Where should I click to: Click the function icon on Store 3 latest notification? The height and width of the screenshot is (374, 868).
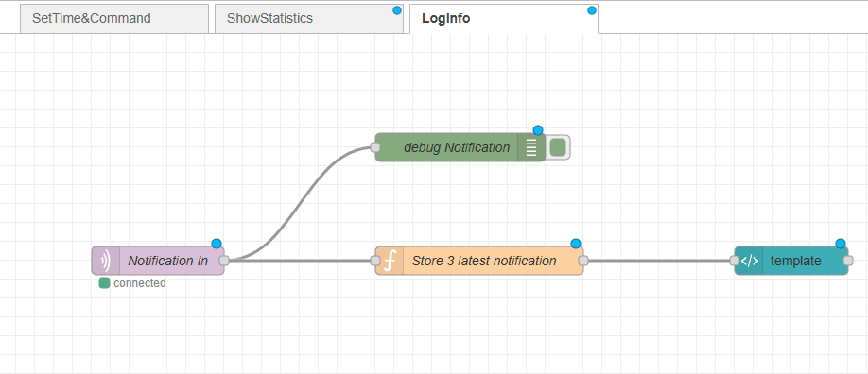point(390,261)
